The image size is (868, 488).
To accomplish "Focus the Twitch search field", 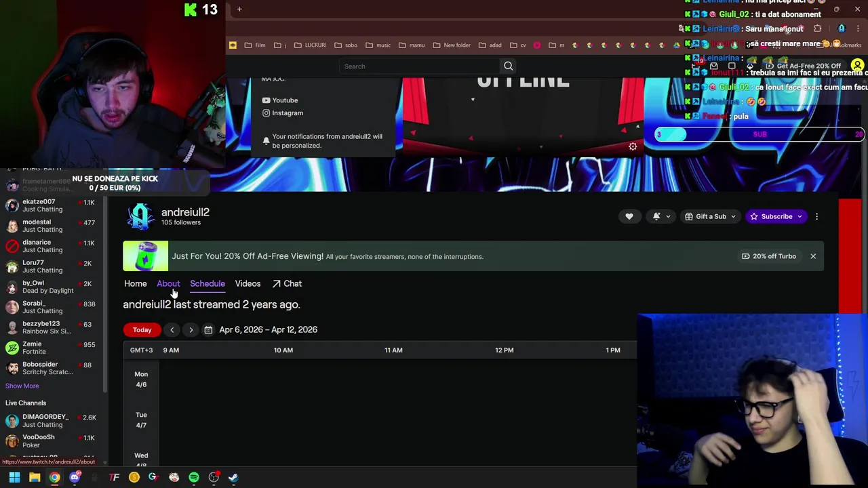I will [x=420, y=66].
